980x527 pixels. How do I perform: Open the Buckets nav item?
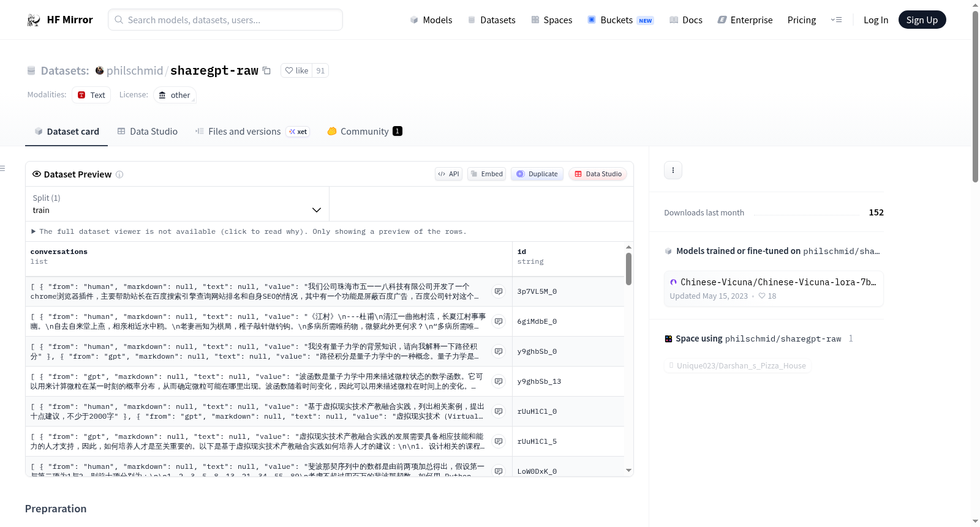point(620,20)
